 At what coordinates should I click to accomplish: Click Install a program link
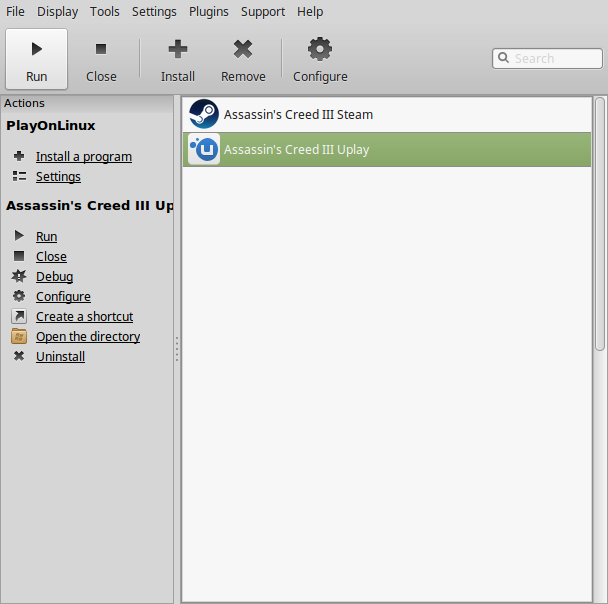pos(84,157)
